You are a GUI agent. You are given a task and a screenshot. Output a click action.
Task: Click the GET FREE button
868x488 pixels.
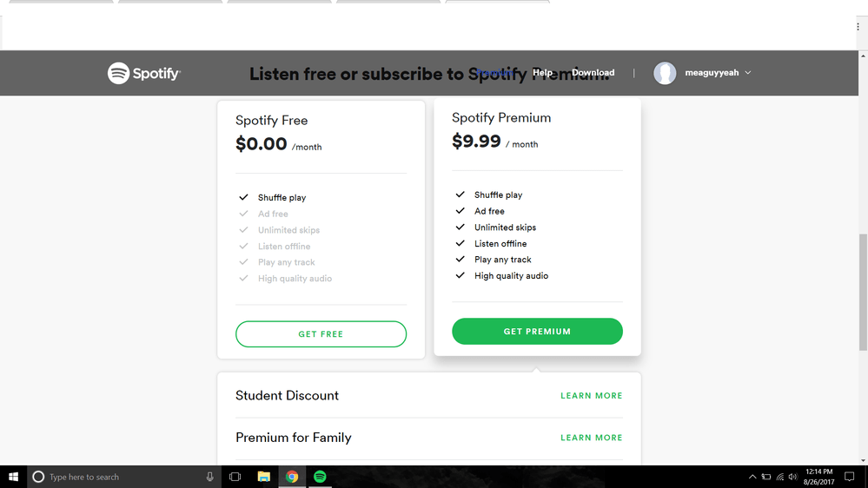pyautogui.click(x=321, y=334)
